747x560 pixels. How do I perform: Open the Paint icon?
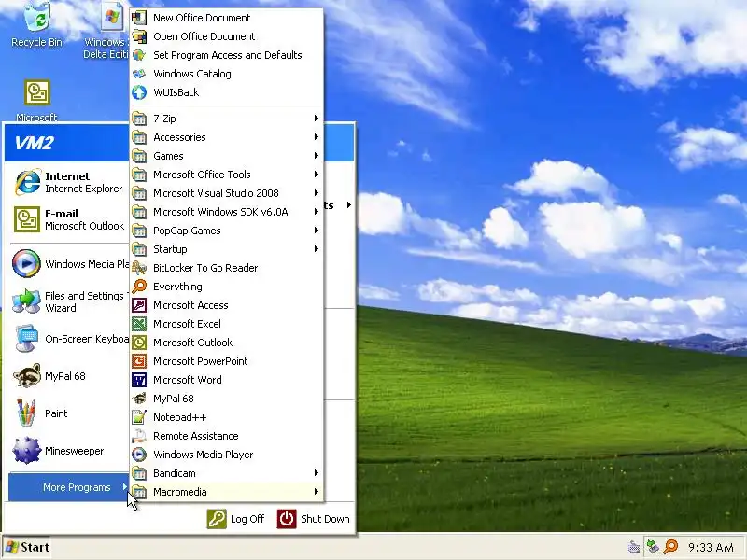(x=26, y=413)
